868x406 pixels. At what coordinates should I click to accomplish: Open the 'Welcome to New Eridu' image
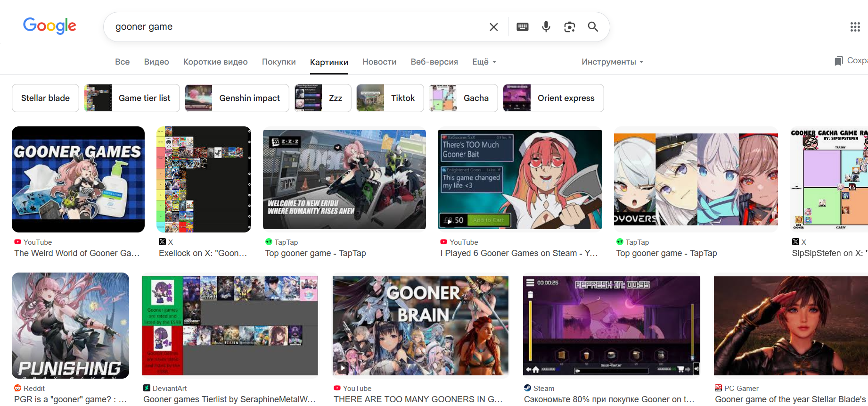pyautogui.click(x=344, y=179)
